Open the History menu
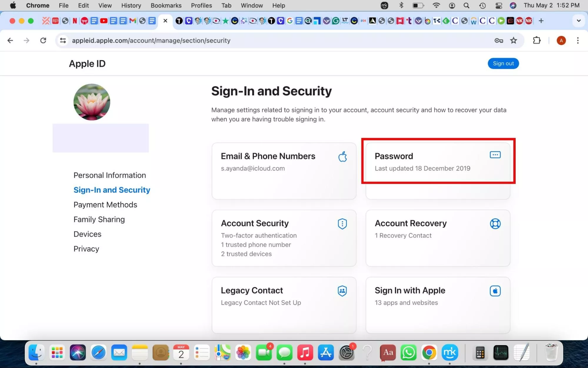Screen dimensions: 588x368 coord(131,5)
